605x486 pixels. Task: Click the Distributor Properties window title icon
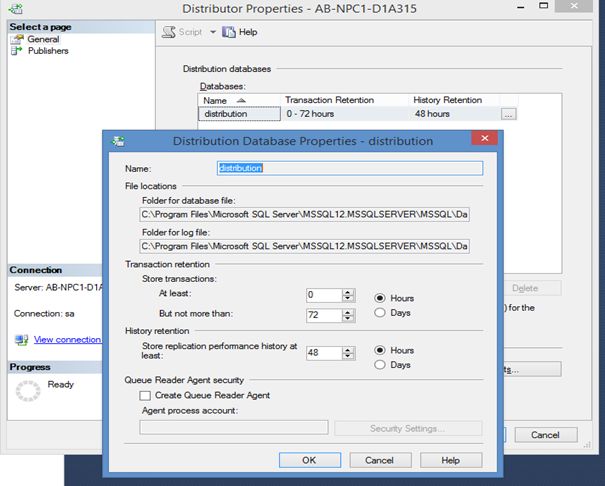click(16, 8)
